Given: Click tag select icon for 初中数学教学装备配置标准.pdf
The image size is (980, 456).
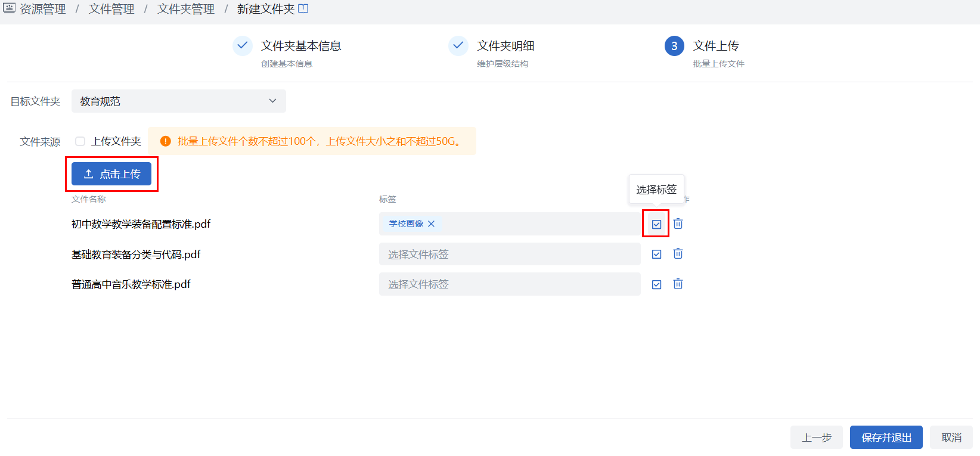Looking at the screenshot, I should pos(656,224).
